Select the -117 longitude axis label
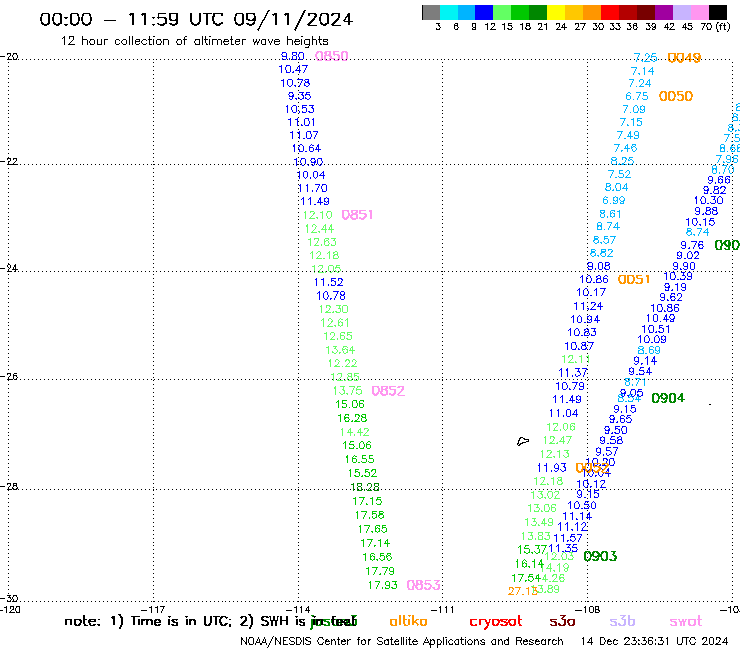The image size is (740, 650). (x=153, y=609)
